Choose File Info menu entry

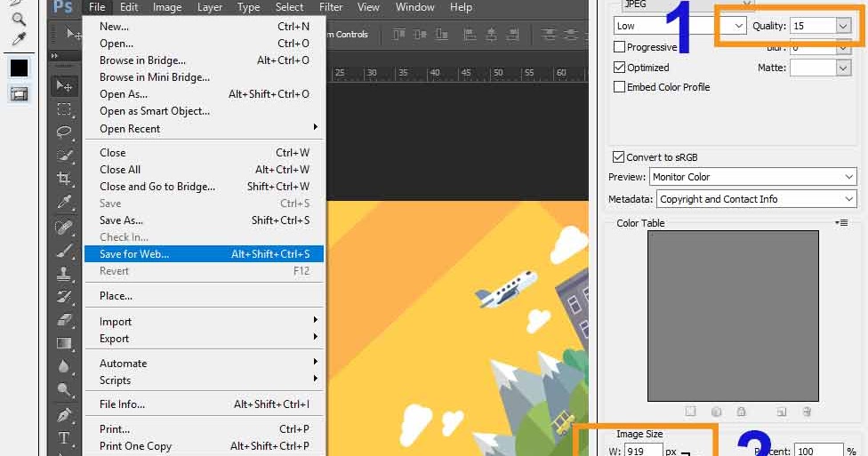coord(204,404)
